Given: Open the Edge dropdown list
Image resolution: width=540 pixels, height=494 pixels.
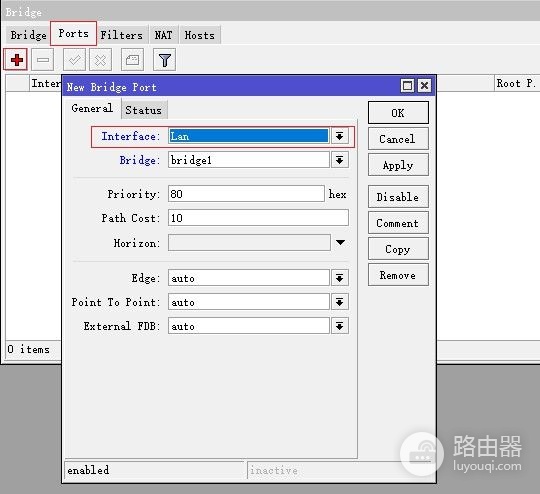Looking at the screenshot, I should pyautogui.click(x=340, y=278).
